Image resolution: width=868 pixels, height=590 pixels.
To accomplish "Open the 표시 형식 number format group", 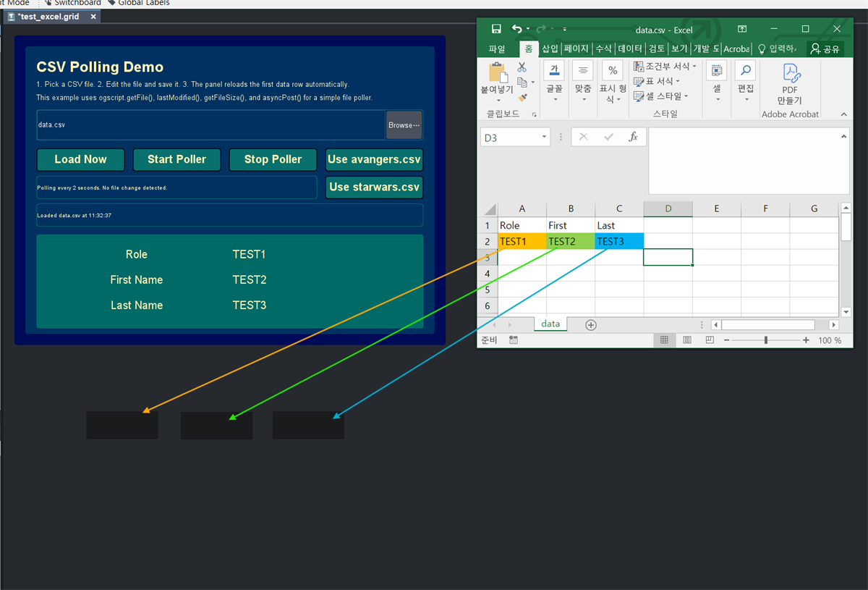I will 613,83.
